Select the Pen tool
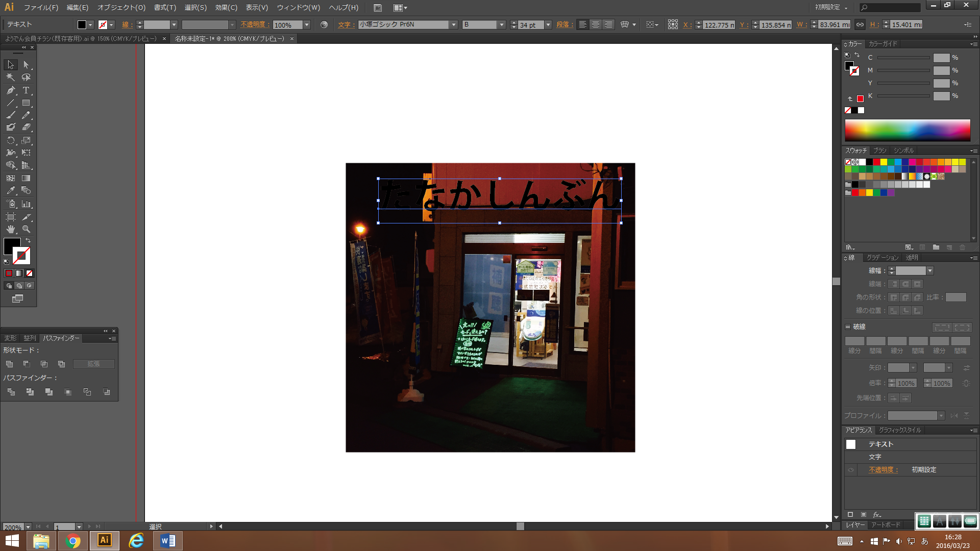 9,89
